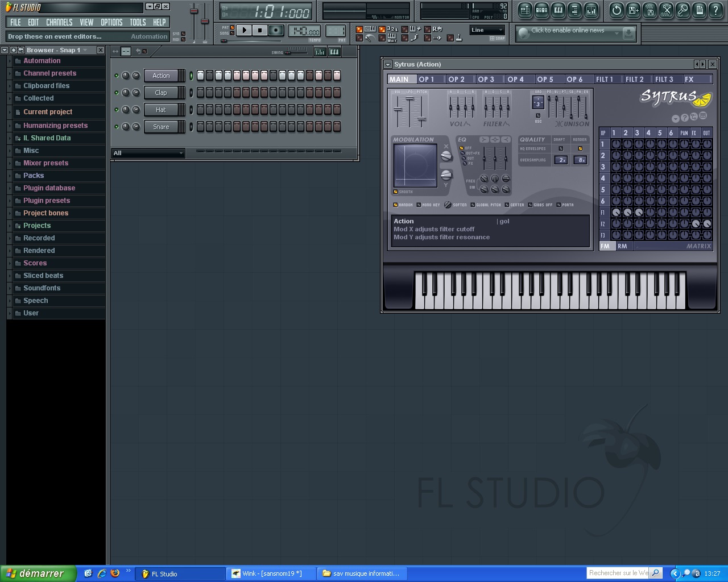Expand the IL Shared Data folder

tap(9, 138)
